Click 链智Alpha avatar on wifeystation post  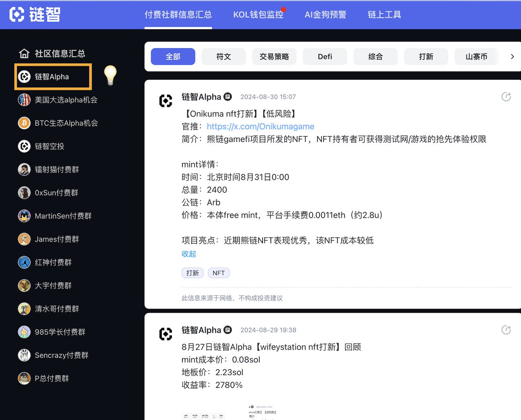(x=166, y=334)
